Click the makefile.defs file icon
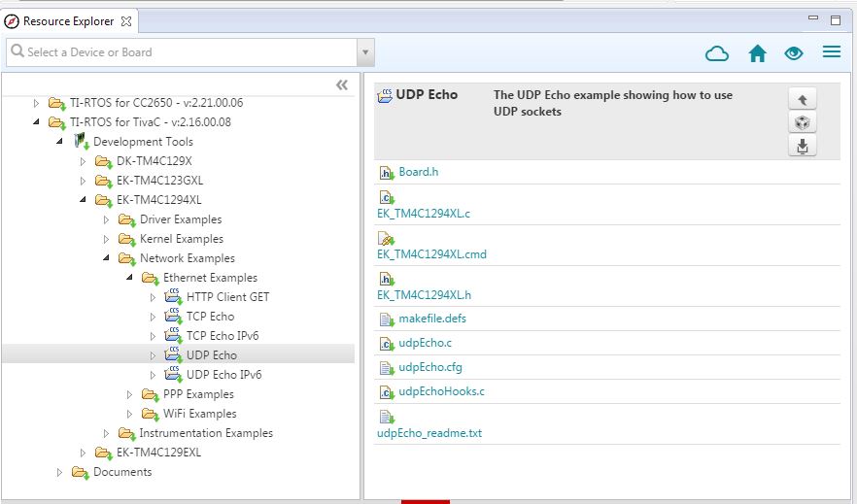The image size is (857, 504). pos(387,319)
